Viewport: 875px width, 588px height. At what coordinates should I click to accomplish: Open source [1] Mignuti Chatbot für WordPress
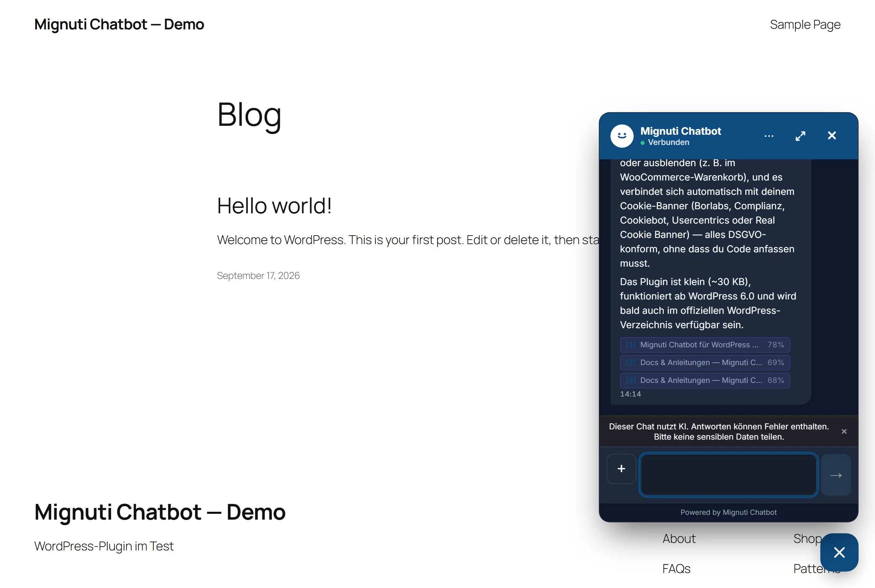(x=705, y=345)
